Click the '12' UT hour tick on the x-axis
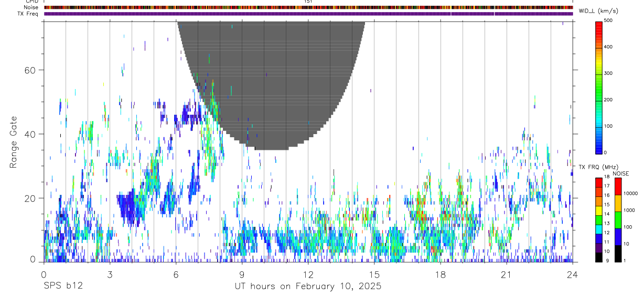The width and height of the screenshot is (644, 297). click(308, 274)
